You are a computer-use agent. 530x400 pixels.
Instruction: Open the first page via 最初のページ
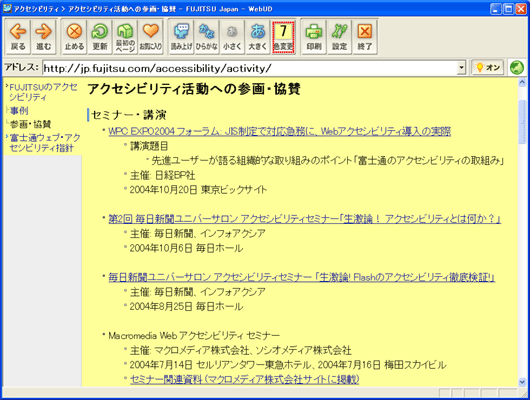(x=125, y=37)
